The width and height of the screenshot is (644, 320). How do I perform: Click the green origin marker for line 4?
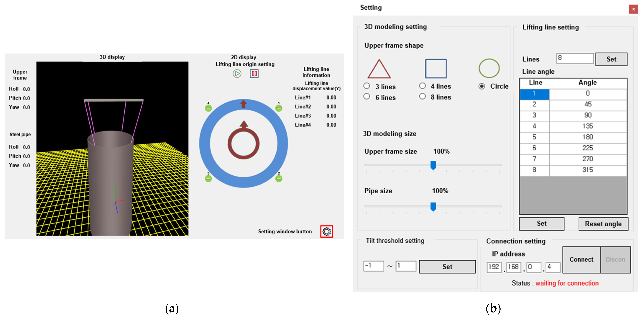(x=208, y=108)
